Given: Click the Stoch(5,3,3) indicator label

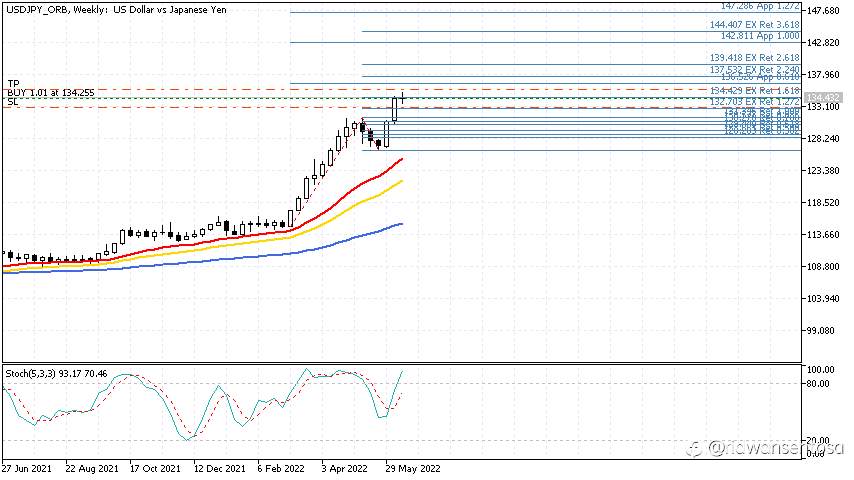Looking at the screenshot, I should (56, 374).
